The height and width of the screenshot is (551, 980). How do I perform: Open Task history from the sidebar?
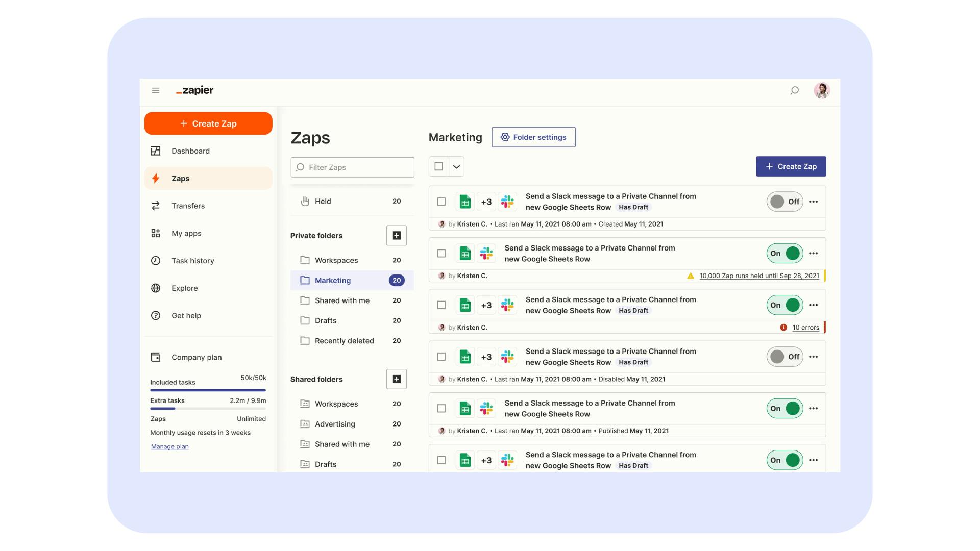coord(156,260)
